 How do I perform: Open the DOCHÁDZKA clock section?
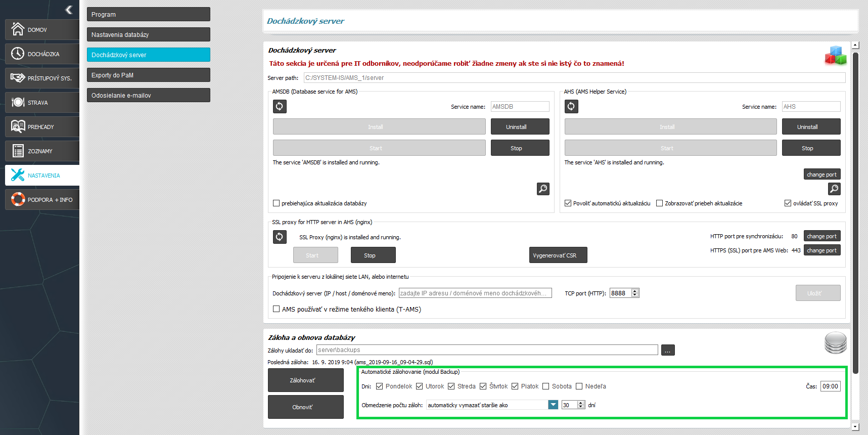coord(42,54)
